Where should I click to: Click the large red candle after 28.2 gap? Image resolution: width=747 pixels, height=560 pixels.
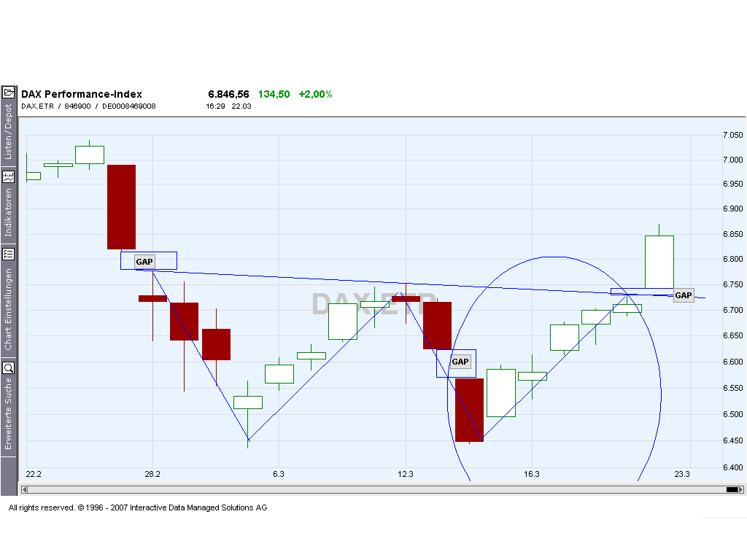[x=184, y=322]
